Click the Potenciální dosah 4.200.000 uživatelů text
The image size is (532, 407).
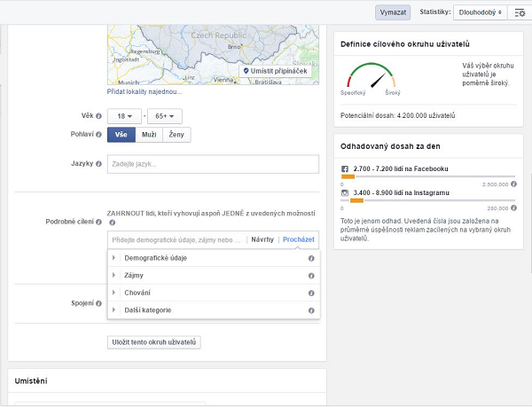[397, 115]
